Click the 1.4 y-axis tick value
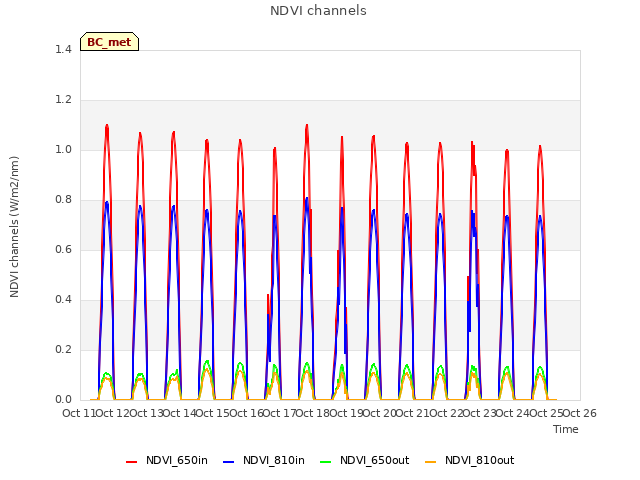The image size is (640, 480). point(63,49)
